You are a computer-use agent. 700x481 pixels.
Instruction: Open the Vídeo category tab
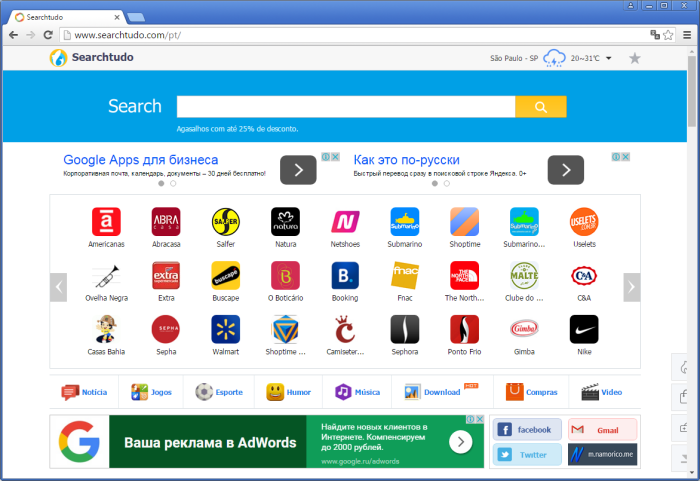[601, 392]
